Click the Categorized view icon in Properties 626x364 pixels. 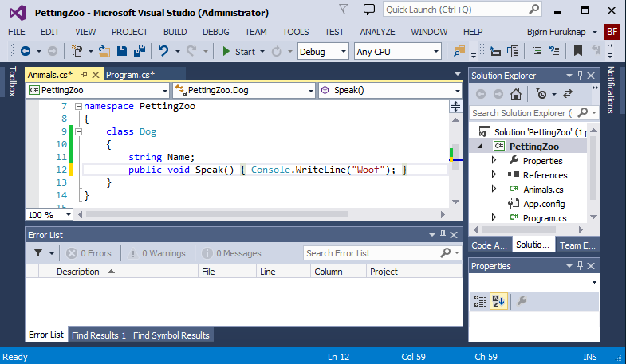coord(479,301)
